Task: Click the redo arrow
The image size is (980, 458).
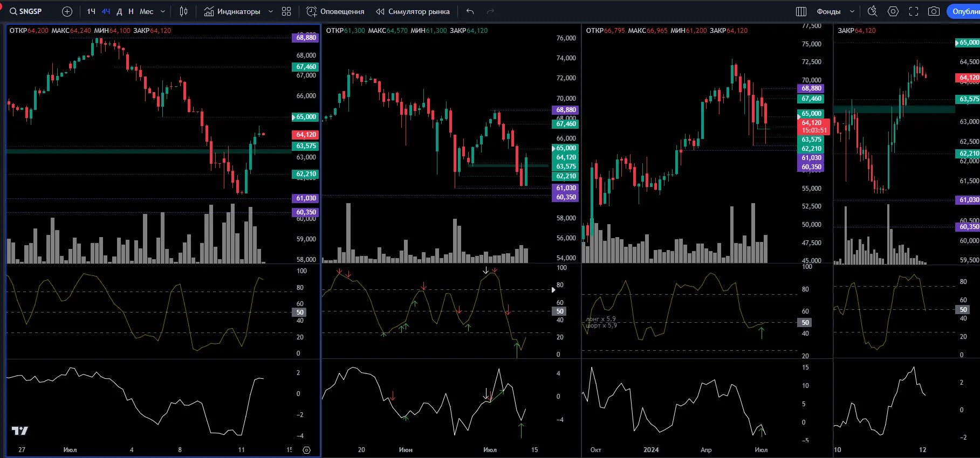Action: (490, 11)
